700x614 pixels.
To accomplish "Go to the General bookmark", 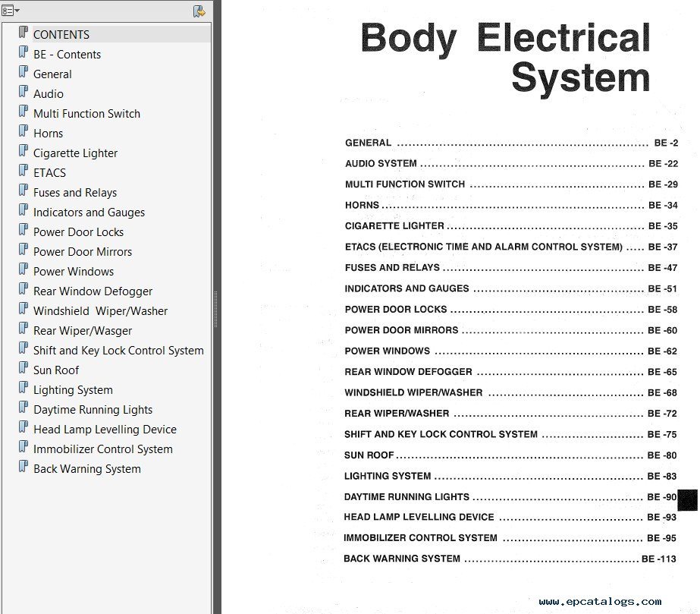I will pos(52,74).
